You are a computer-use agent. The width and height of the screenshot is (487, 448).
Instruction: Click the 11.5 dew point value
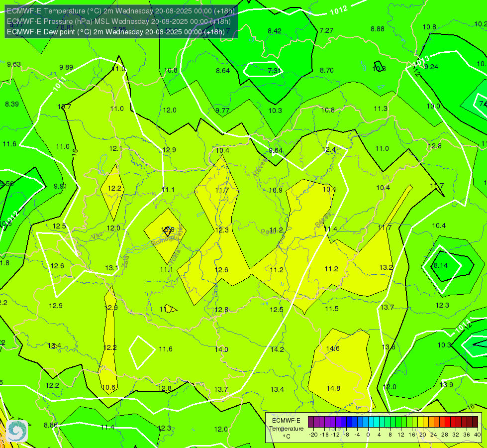click(332, 309)
